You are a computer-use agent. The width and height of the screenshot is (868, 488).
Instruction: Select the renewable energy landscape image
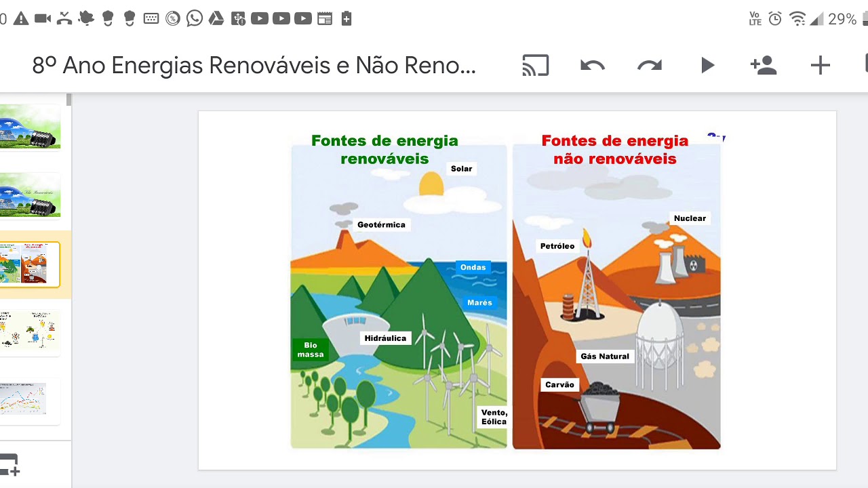(399, 296)
